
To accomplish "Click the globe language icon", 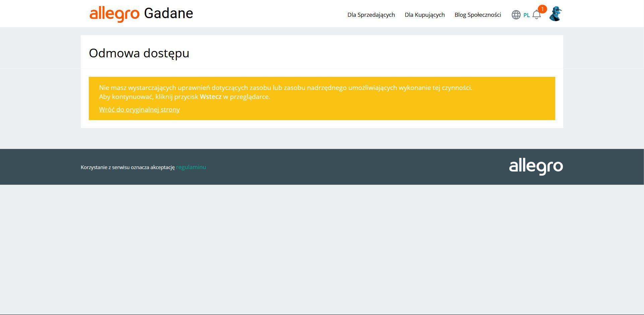I will point(516,15).
